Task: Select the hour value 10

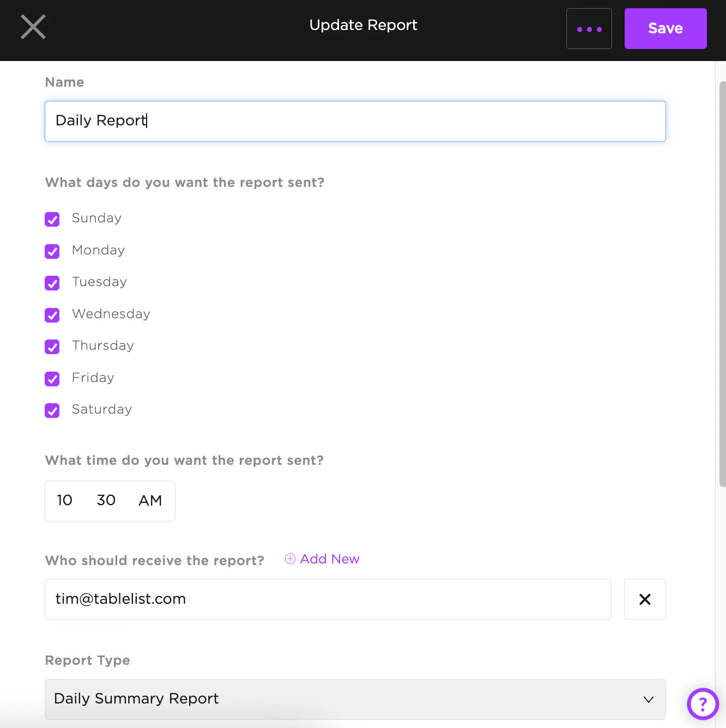Action: pos(65,500)
